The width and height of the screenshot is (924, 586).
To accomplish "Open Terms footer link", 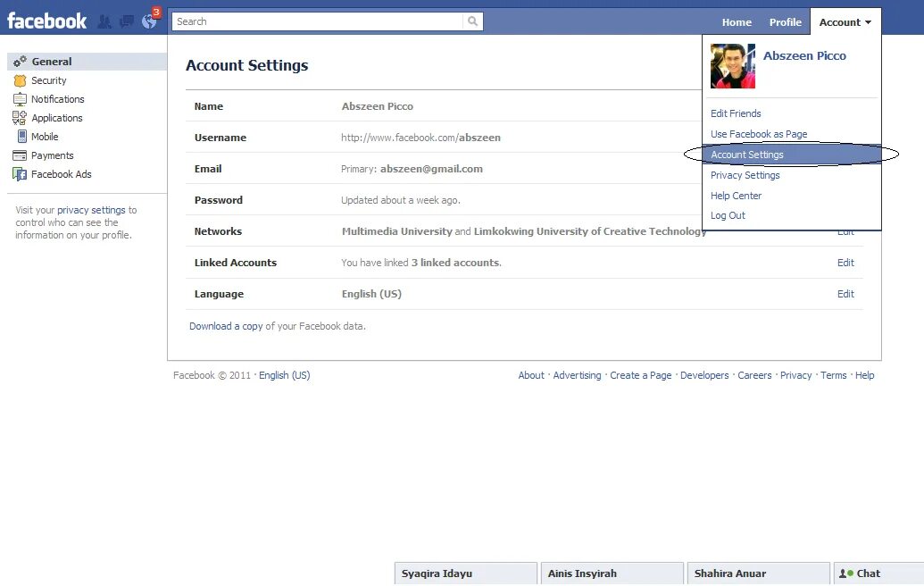I will 833,375.
